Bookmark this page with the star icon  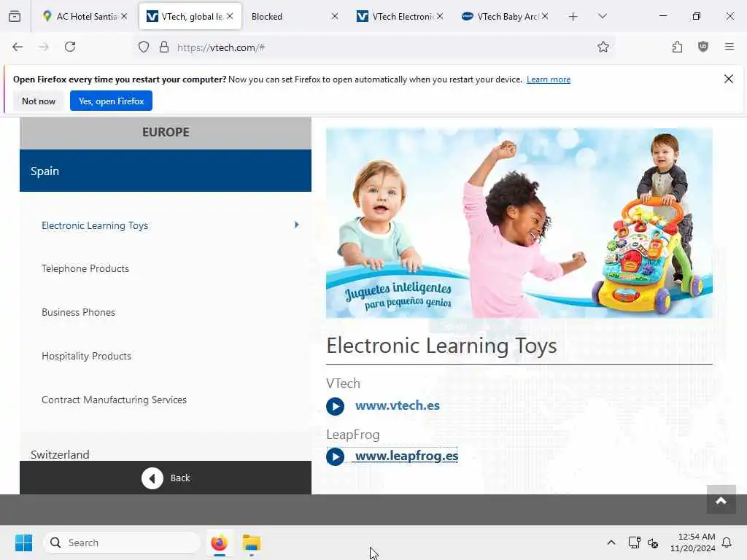coord(603,47)
